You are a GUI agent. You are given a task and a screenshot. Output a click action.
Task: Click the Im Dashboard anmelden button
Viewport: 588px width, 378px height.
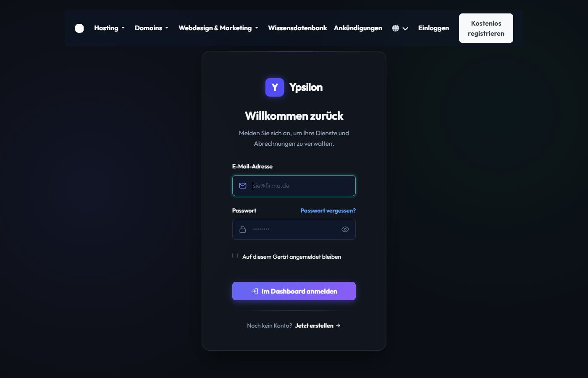click(294, 291)
